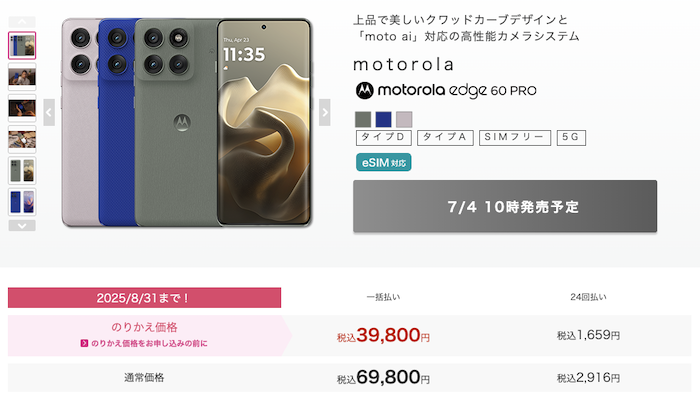Image resolution: width=700 pixels, height=399 pixels.
Task: Click the thumbnail strip up arrow
Action: 22,22
